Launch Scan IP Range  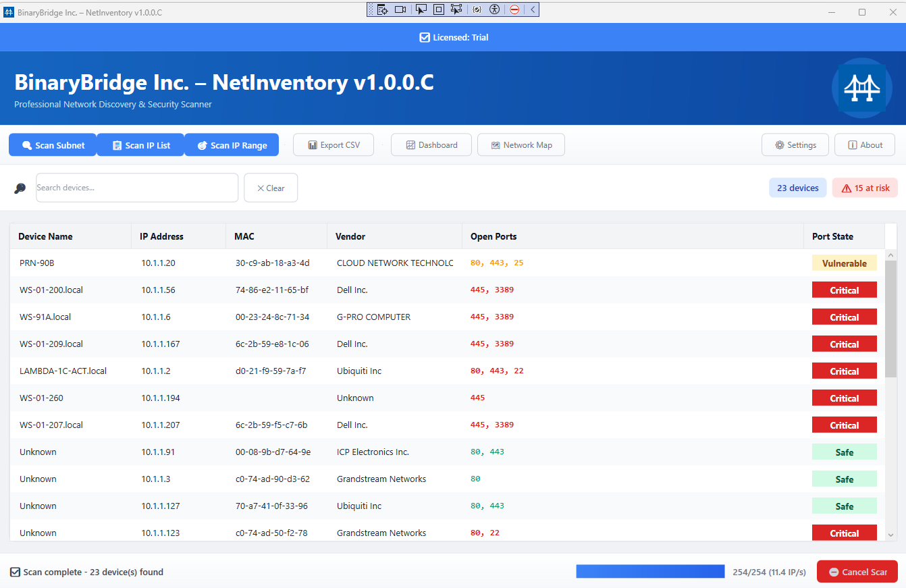pyautogui.click(x=232, y=145)
